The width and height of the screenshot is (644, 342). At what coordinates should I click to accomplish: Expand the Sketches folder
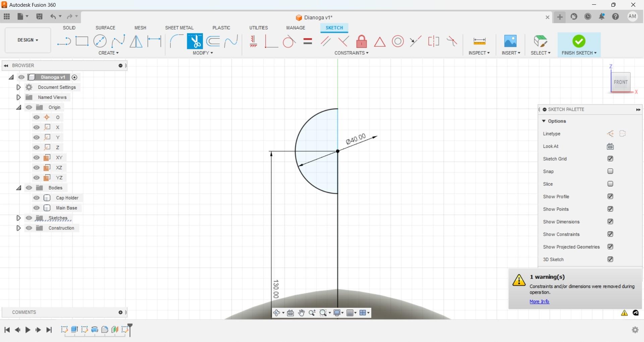click(19, 218)
